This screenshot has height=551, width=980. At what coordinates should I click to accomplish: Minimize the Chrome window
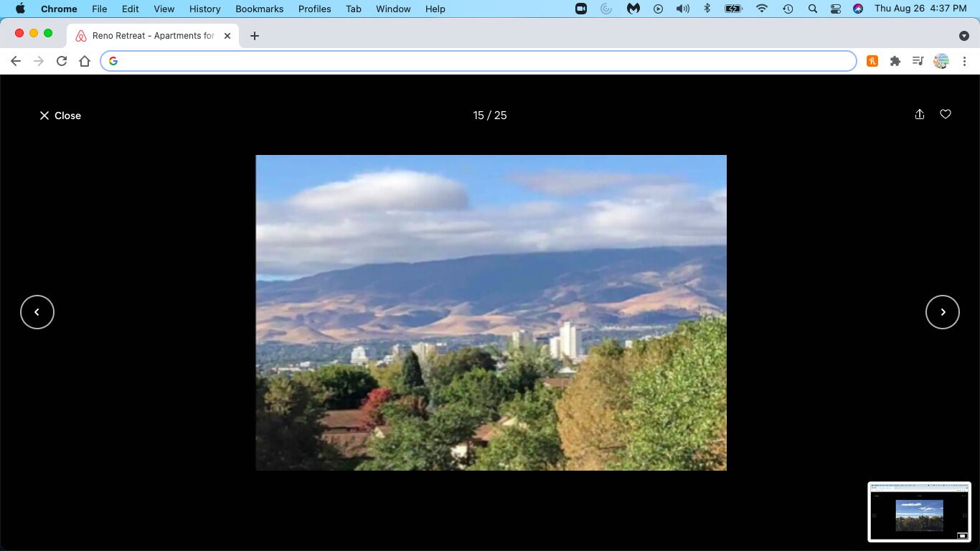point(34,33)
